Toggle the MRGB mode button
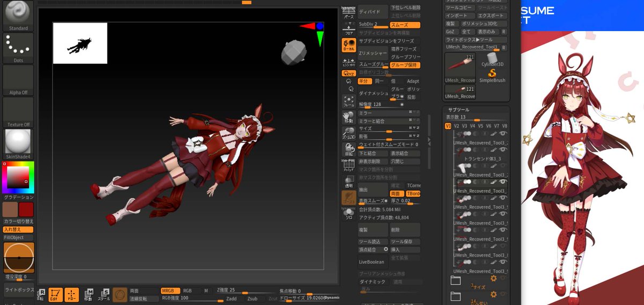This screenshot has width=644, height=305. [x=170, y=291]
